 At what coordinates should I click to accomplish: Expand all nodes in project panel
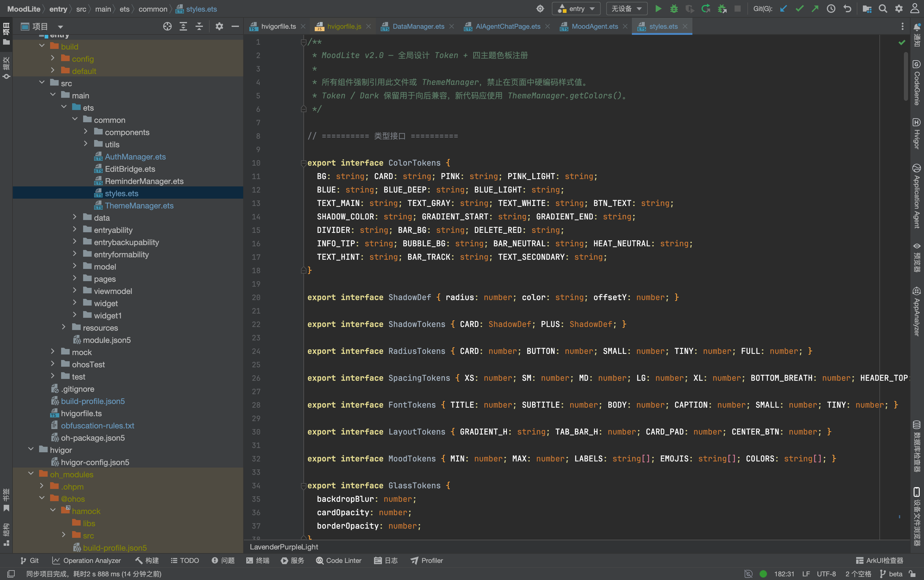pos(183,27)
